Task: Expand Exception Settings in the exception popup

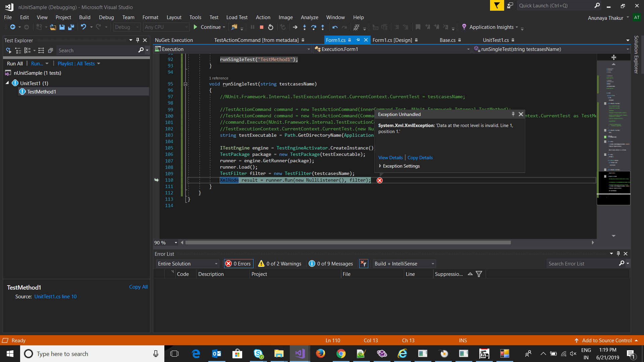Action: [x=380, y=166]
